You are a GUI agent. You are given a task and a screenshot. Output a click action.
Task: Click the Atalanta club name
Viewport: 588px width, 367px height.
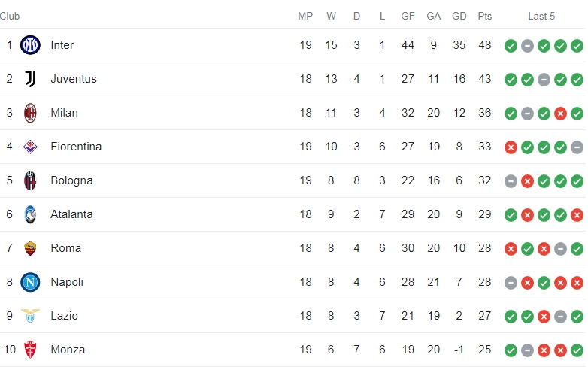point(71,214)
